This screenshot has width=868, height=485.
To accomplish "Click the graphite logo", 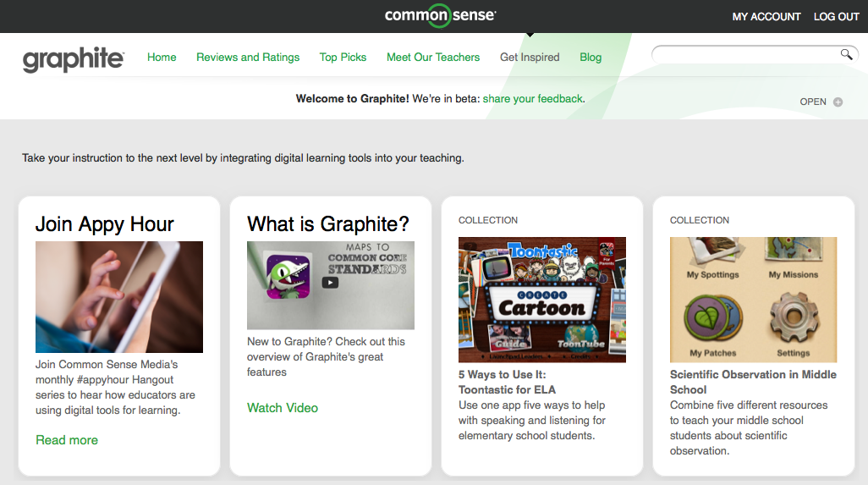I will 73,58.
